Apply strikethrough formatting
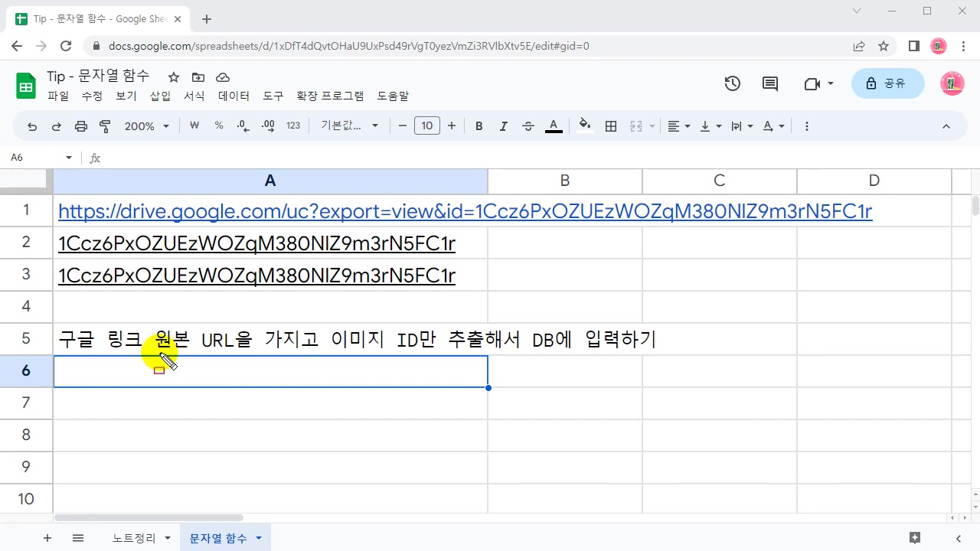The image size is (980, 551). coord(528,126)
